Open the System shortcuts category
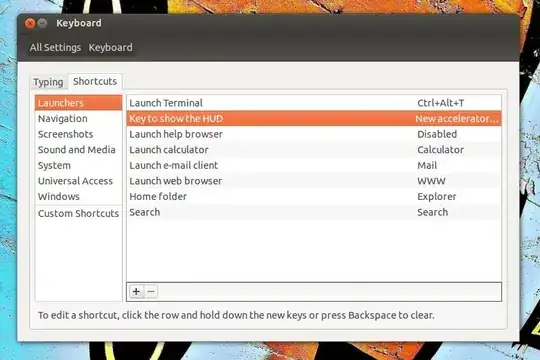The width and height of the screenshot is (540, 360). click(x=79, y=165)
